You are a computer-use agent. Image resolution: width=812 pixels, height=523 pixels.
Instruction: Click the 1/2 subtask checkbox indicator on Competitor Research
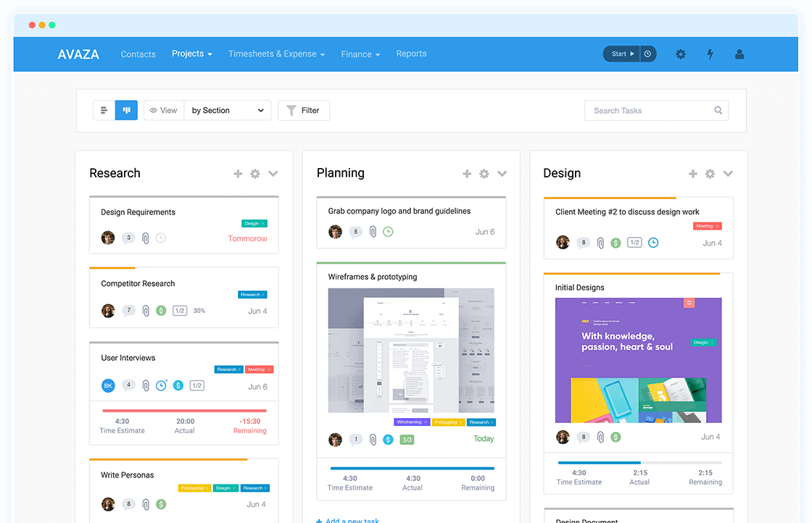[178, 310]
